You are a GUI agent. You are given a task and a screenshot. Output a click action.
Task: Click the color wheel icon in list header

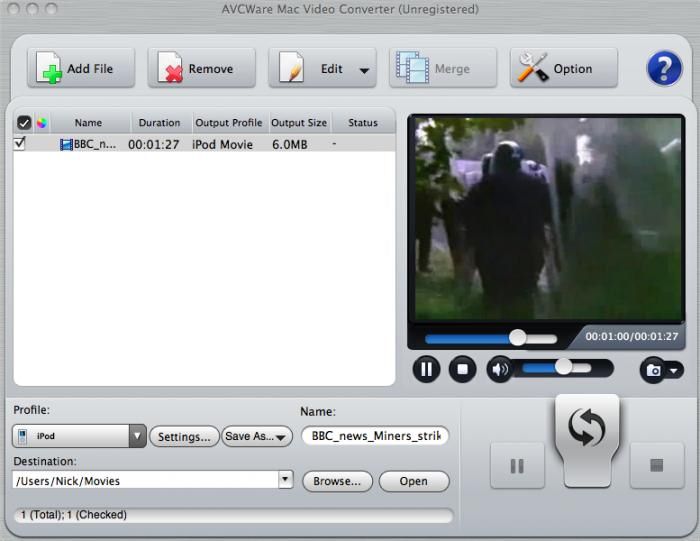tap(42, 123)
